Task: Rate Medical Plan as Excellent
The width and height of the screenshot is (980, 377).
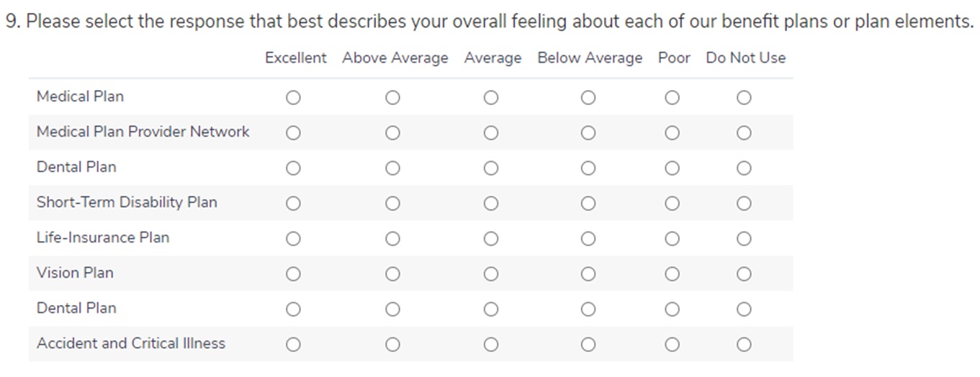Action: (293, 97)
